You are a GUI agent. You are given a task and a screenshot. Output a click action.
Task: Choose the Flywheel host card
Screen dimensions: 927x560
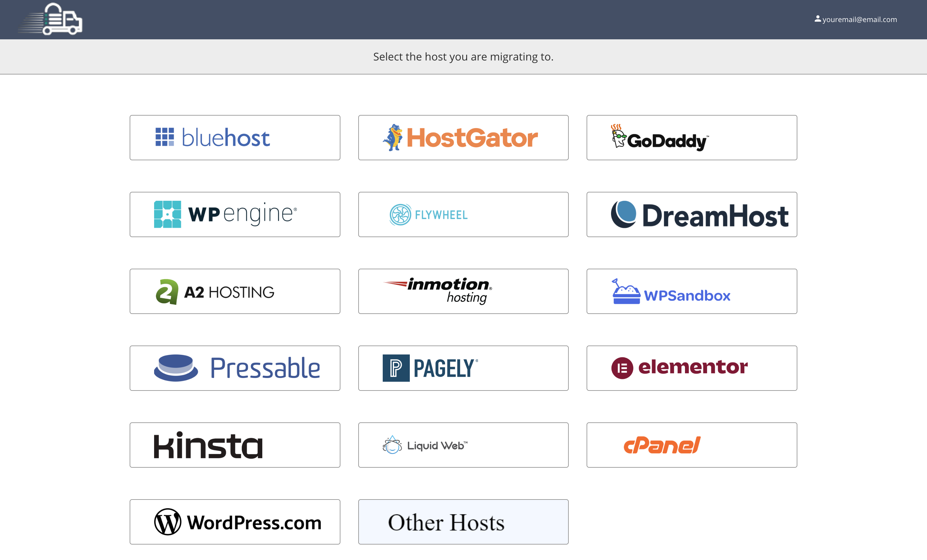point(463,214)
